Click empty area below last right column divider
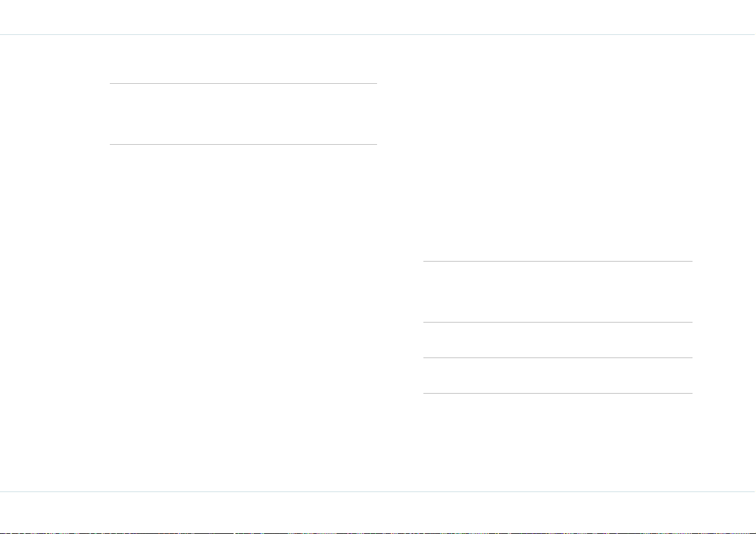 click(x=558, y=442)
